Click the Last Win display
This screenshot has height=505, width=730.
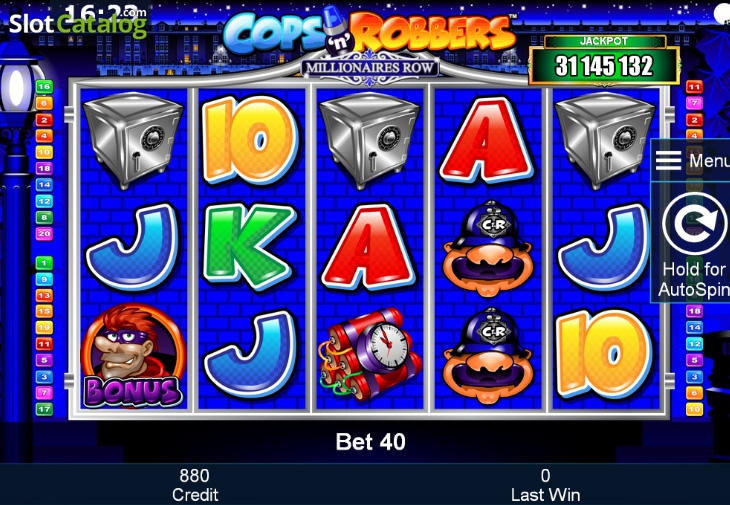[545, 485]
